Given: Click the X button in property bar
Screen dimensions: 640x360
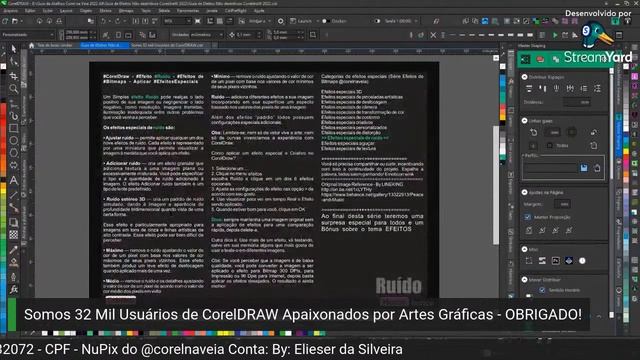Looking at the screenshot, I should [x=433, y=35].
